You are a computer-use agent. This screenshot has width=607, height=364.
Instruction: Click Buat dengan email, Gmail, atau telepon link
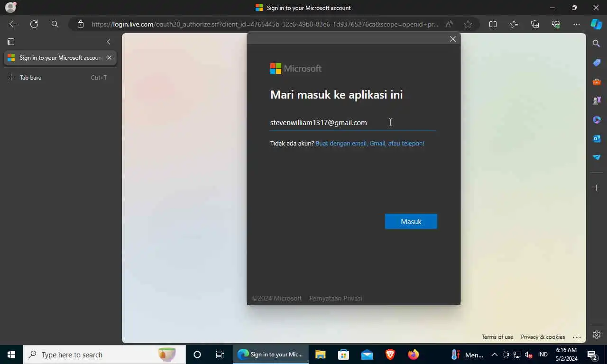(x=370, y=143)
